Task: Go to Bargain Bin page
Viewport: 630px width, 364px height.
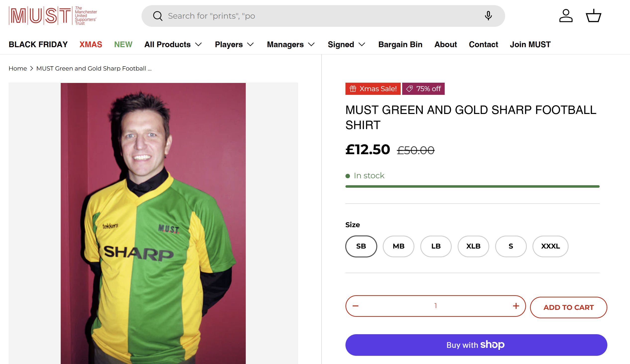Action: pos(400,44)
